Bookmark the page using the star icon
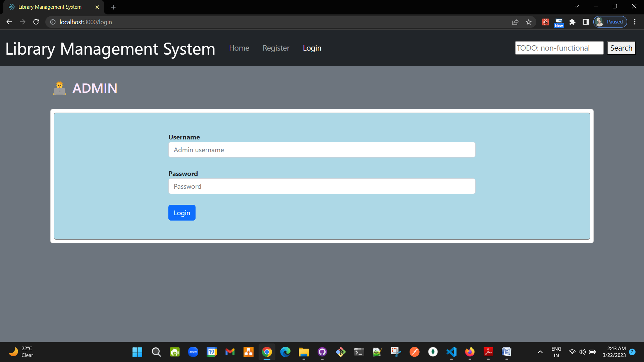 pyautogui.click(x=529, y=22)
